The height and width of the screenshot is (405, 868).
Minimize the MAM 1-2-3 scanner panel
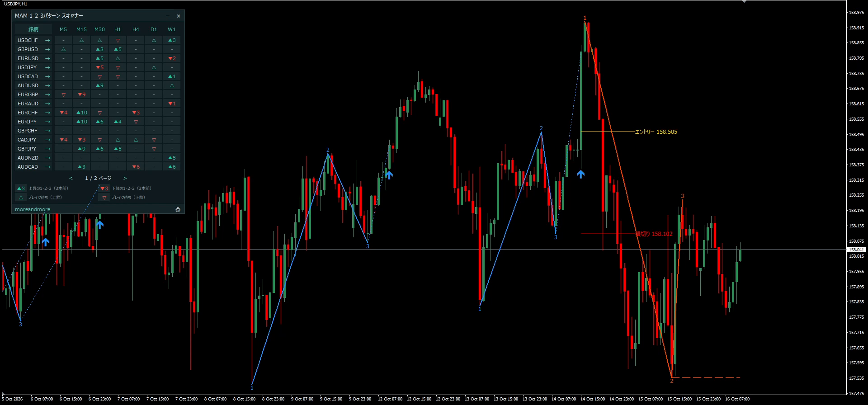point(168,16)
